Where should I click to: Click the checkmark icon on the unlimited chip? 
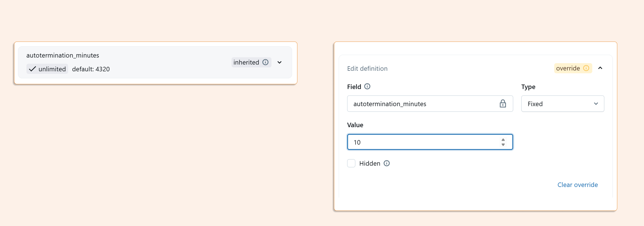(x=32, y=69)
